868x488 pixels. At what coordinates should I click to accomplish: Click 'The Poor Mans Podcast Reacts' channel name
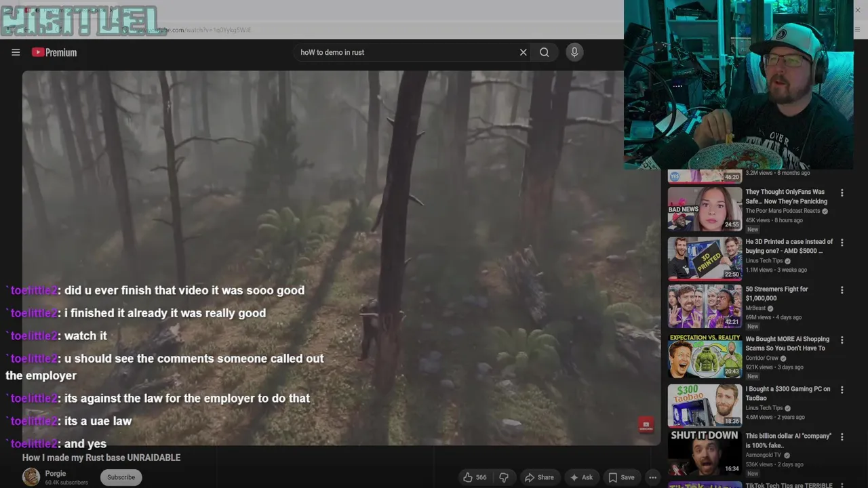point(783,211)
